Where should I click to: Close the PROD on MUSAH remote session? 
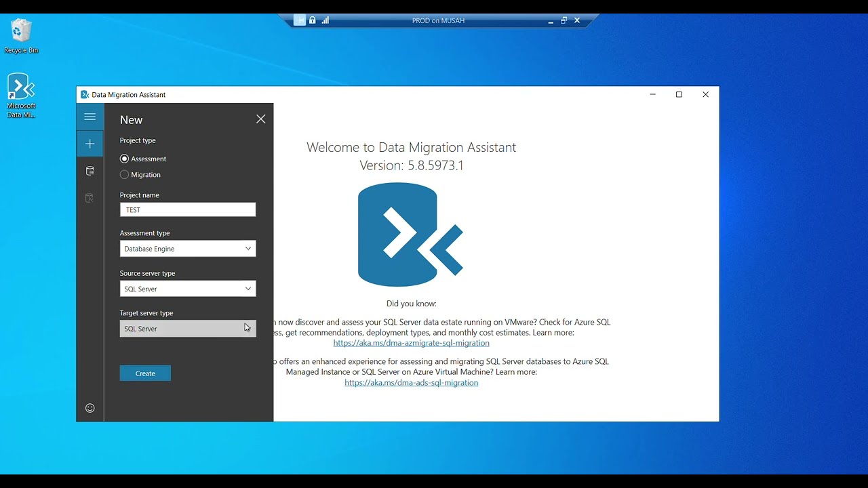click(x=577, y=20)
